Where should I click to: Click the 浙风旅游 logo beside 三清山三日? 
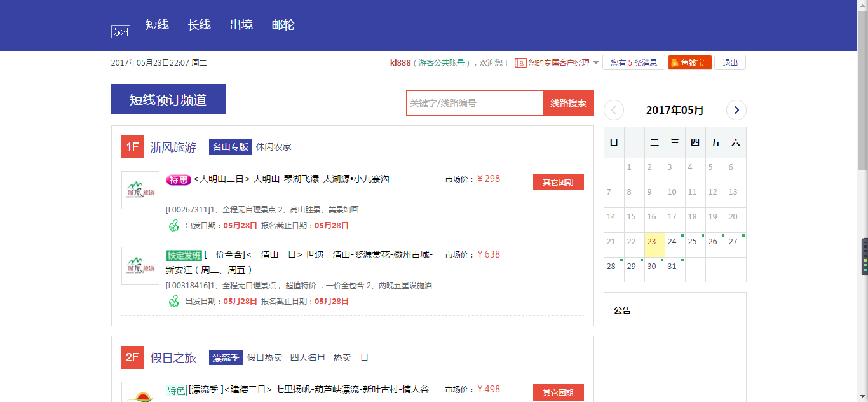tap(140, 266)
